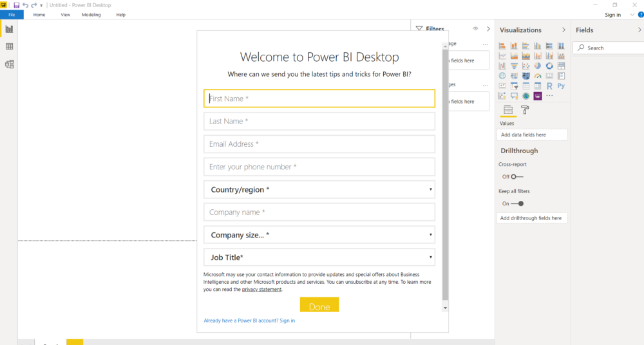Collapse the Visualizations pane chevron
This screenshot has height=345, width=644.
pos(563,30)
